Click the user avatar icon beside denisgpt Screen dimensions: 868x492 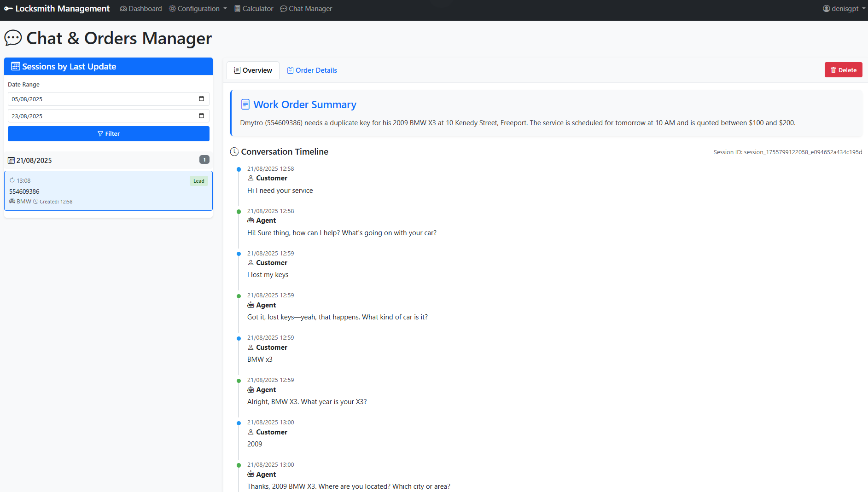826,8
